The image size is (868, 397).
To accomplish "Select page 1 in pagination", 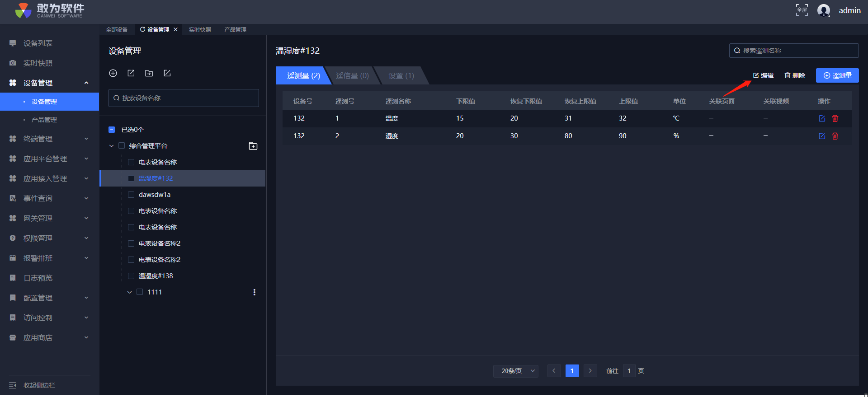I will click(x=572, y=371).
